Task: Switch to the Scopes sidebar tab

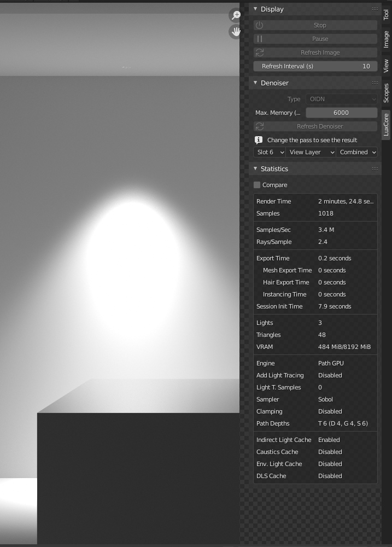Action: [386, 93]
